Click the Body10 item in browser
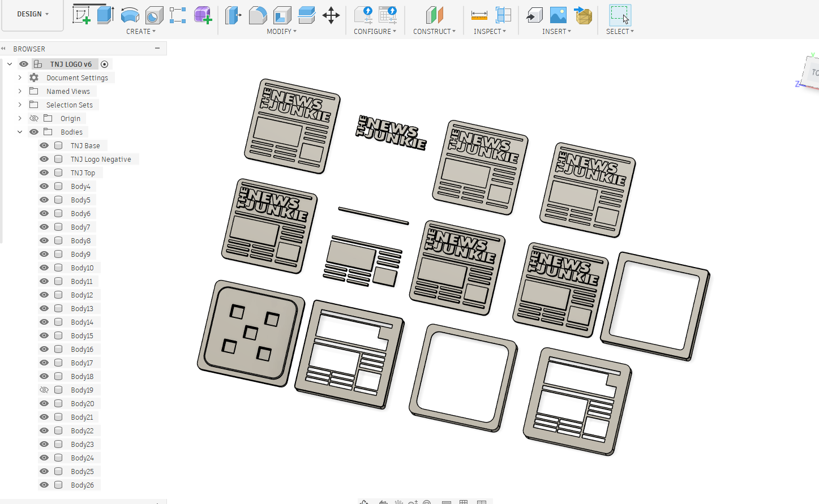Viewport: 819px width, 504px height. (x=82, y=268)
